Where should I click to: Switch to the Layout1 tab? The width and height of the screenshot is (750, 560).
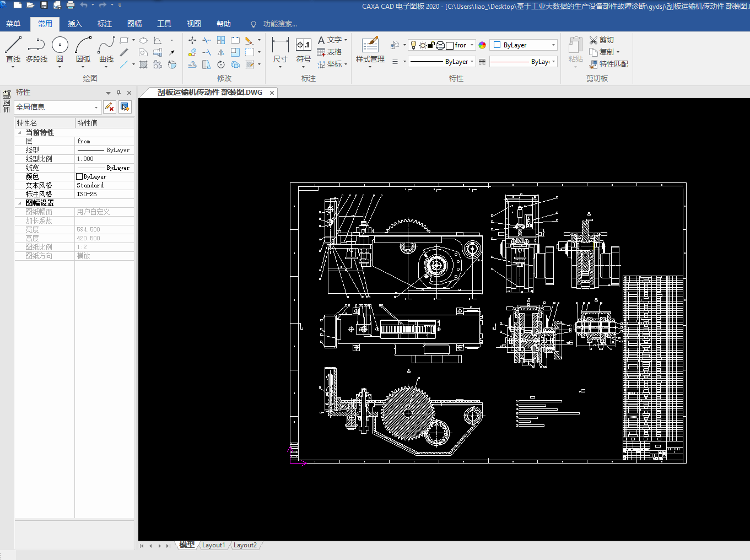213,545
